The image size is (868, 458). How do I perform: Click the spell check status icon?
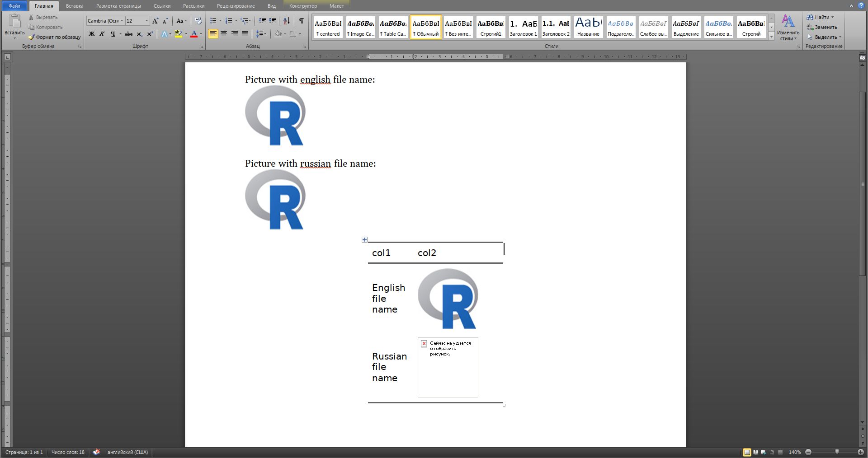click(x=96, y=452)
